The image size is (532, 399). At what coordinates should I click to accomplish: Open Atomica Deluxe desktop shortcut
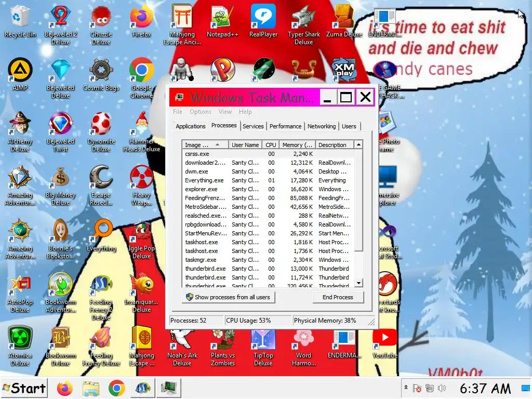20,345
